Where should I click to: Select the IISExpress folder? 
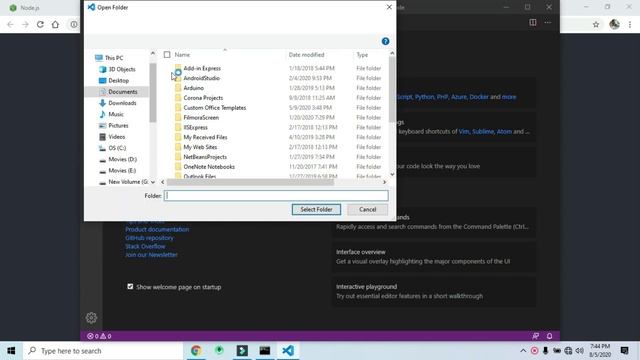pos(196,127)
